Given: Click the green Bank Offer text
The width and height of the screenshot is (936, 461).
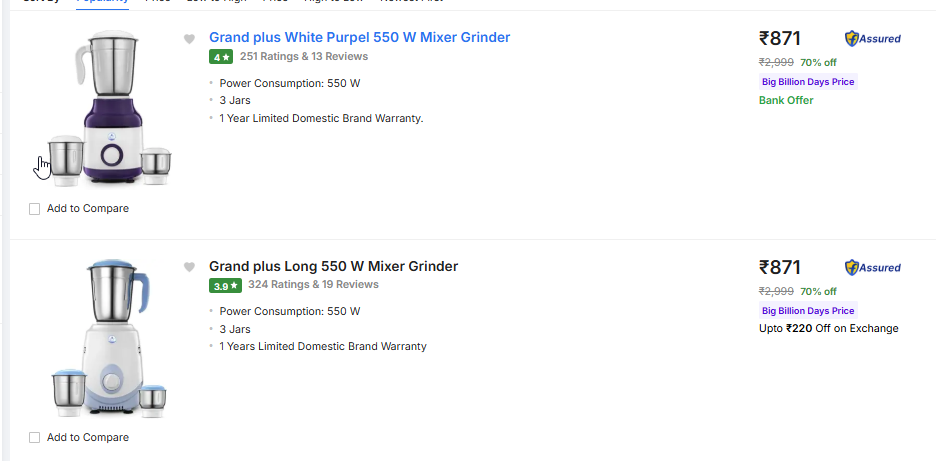Looking at the screenshot, I should (x=786, y=100).
